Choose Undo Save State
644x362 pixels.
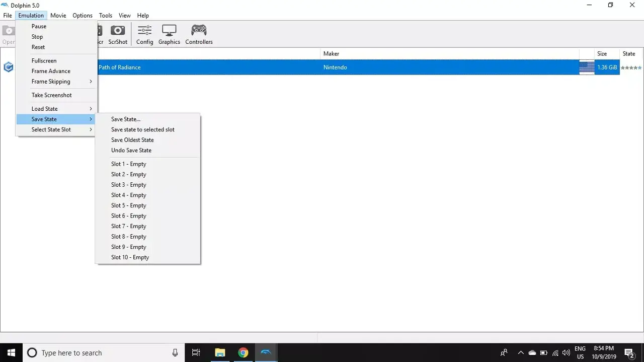(x=148, y=150)
